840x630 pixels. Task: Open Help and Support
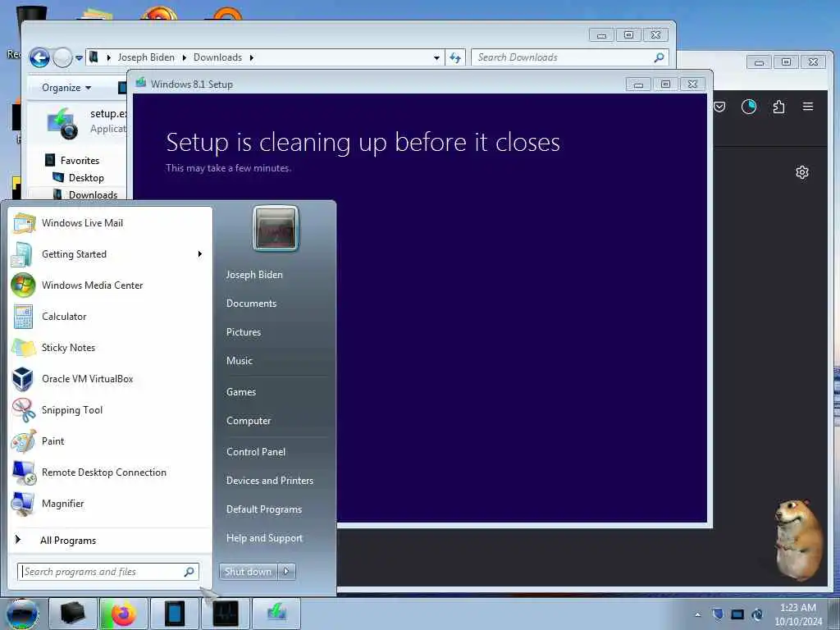coord(264,538)
